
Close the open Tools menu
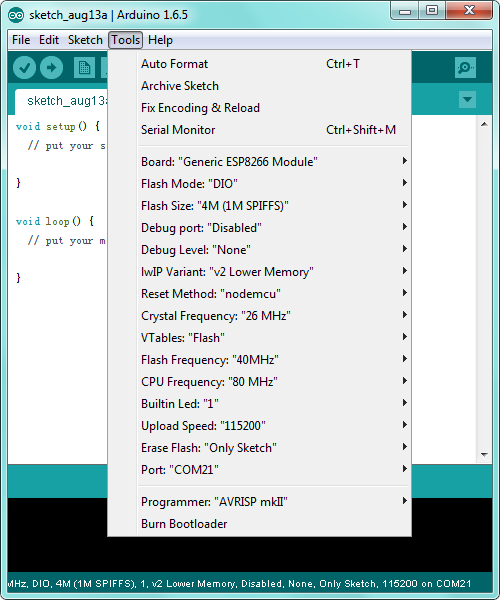(x=125, y=40)
